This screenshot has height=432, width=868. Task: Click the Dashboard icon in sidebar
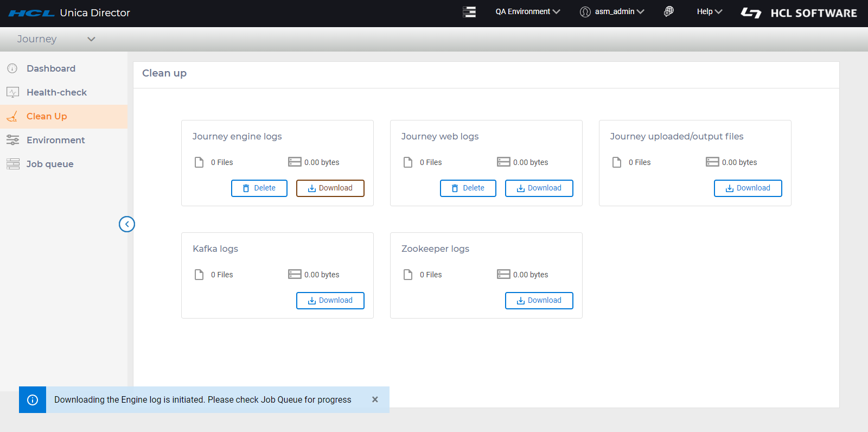[x=12, y=68]
